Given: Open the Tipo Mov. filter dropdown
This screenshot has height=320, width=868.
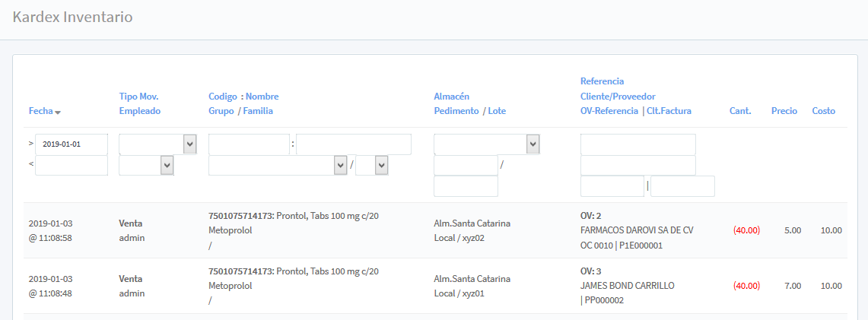Looking at the screenshot, I should 157,144.
